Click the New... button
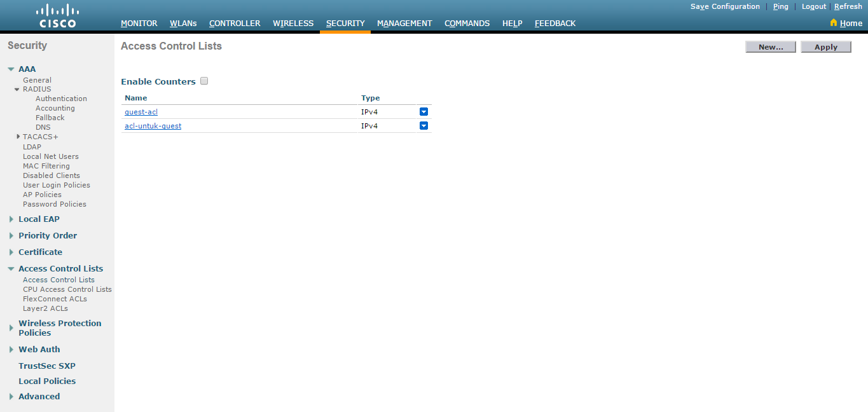Image resolution: width=868 pixels, height=412 pixels. [x=770, y=46]
